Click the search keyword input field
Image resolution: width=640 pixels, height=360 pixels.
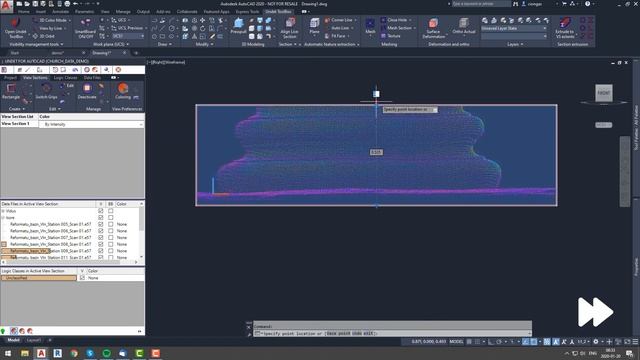tap(481, 4)
